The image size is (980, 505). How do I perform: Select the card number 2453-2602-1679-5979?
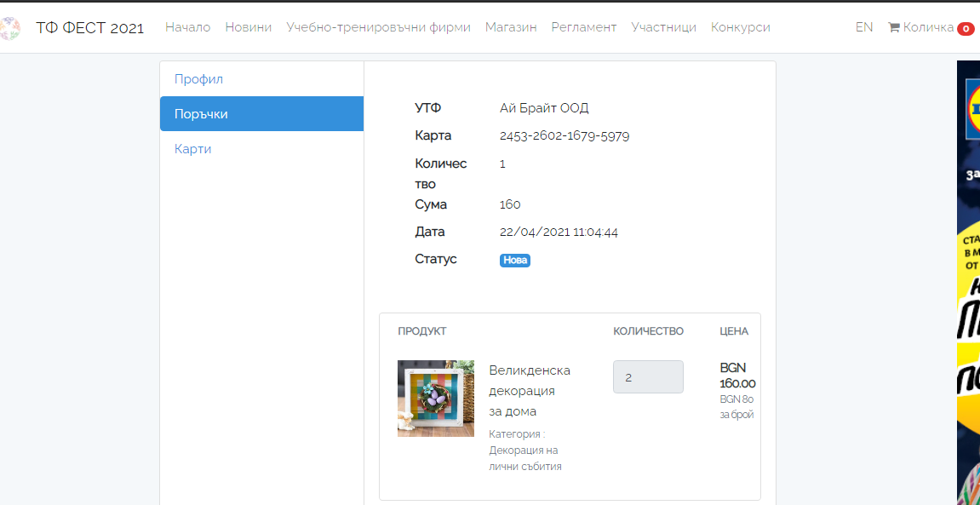coord(565,135)
